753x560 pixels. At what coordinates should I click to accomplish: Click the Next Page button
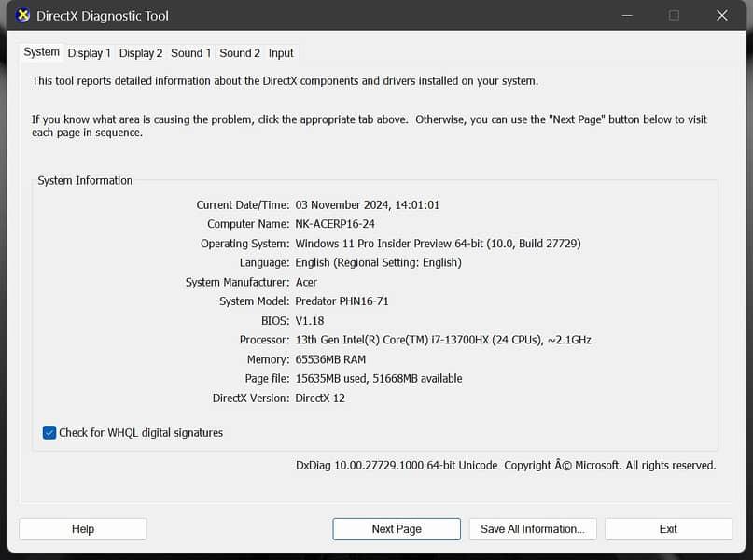[x=397, y=529]
